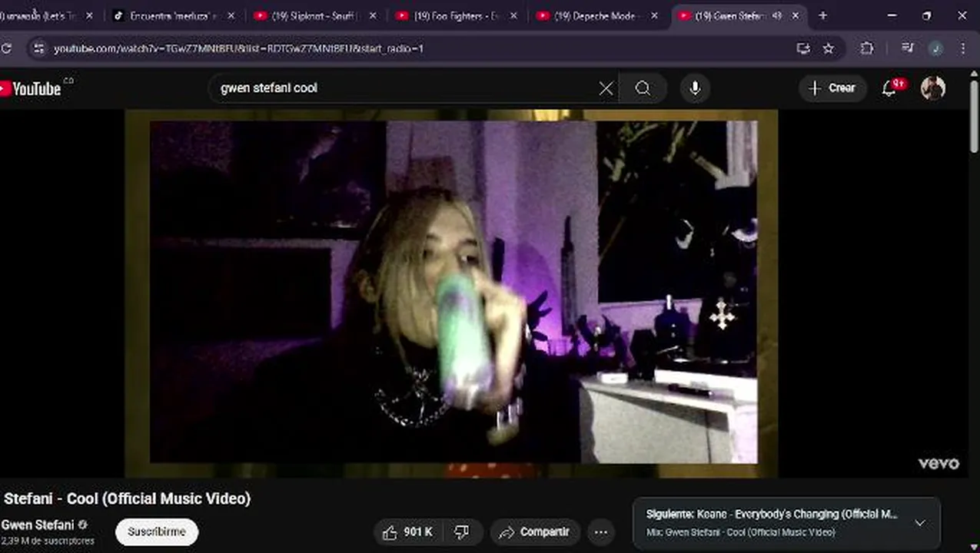Open the Gwen Stefani channel name
Screen dimensions: 980x553
pos(38,525)
